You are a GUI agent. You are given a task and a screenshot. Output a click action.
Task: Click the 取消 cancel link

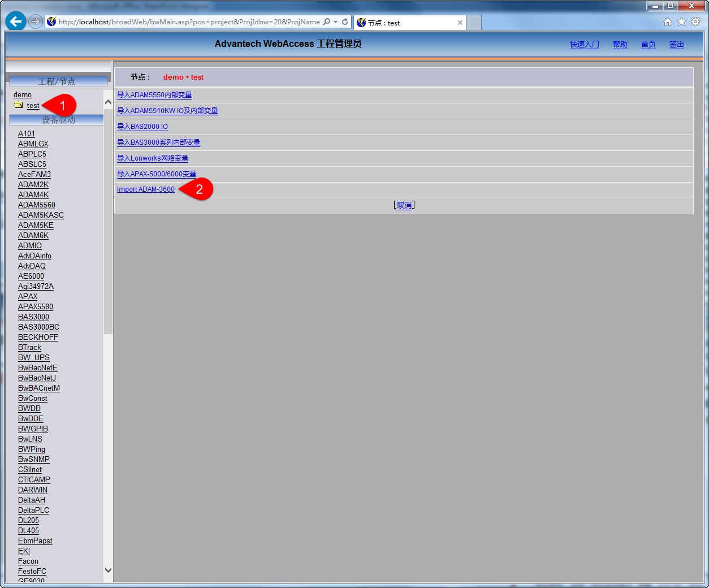[404, 205]
